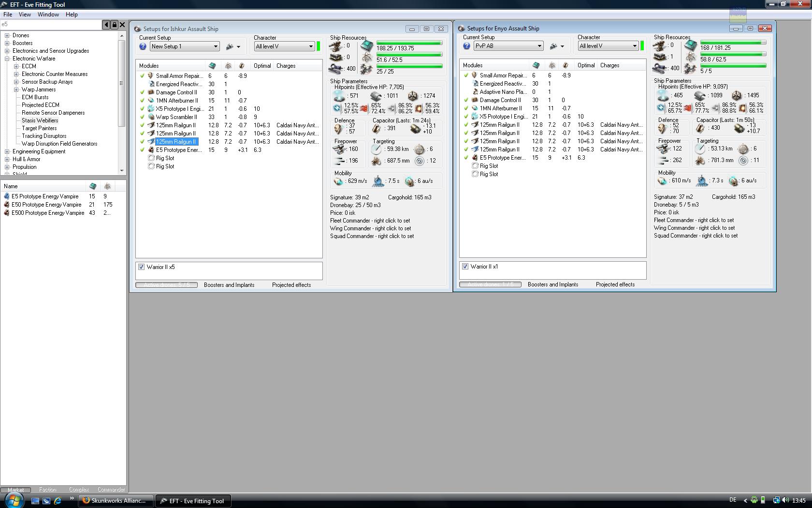The width and height of the screenshot is (812, 508).
Task: Toggle 1MN Afterburner II checkmark in Ishkur window
Action: (142, 101)
